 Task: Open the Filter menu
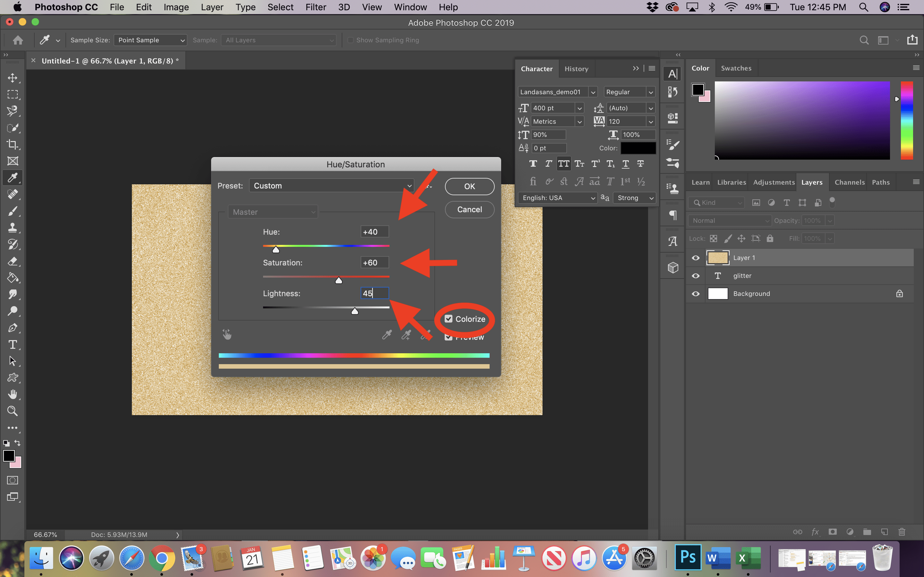click(x=315, y=7)
